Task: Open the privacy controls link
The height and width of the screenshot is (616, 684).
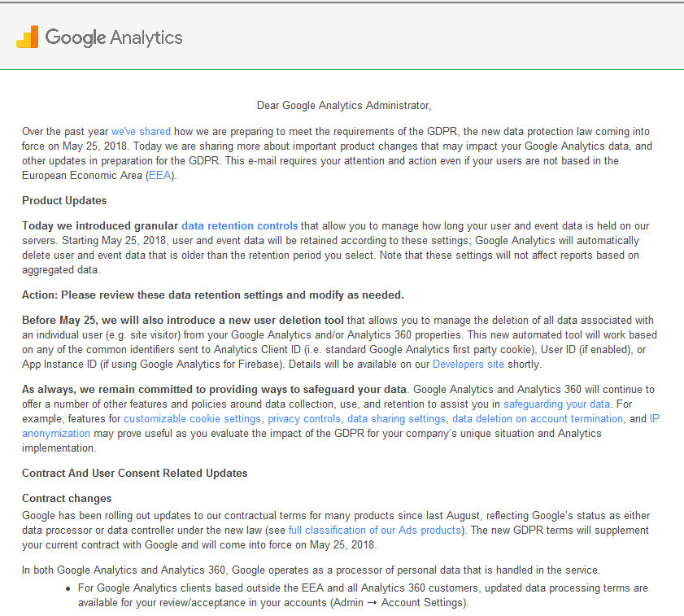Action: click(x=304, y=419)
